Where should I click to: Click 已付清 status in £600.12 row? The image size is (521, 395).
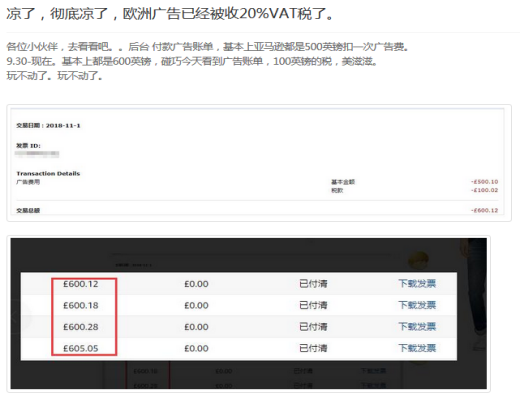(313, 284)
